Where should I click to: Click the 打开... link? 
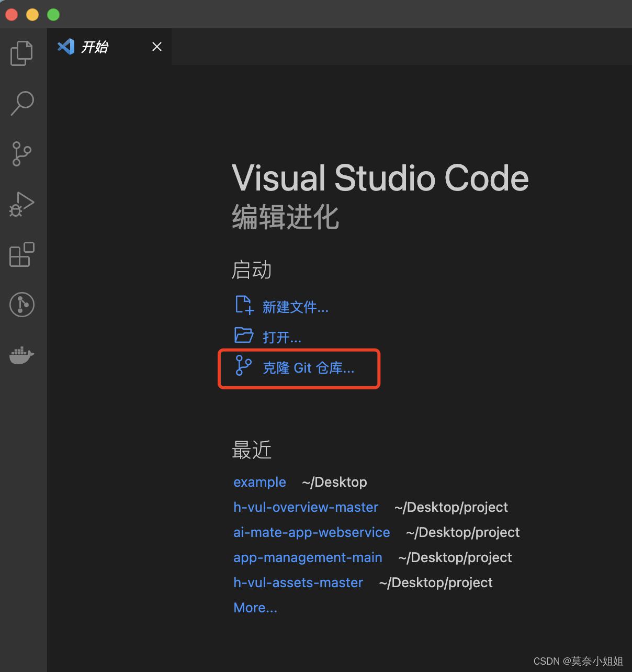pos(282,337)
